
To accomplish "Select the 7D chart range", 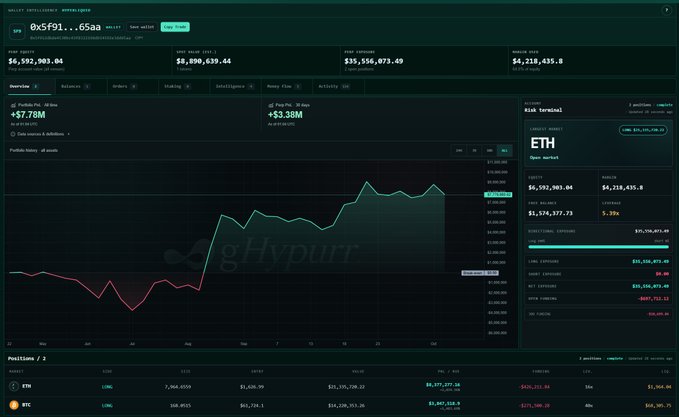I will point(474,150).
